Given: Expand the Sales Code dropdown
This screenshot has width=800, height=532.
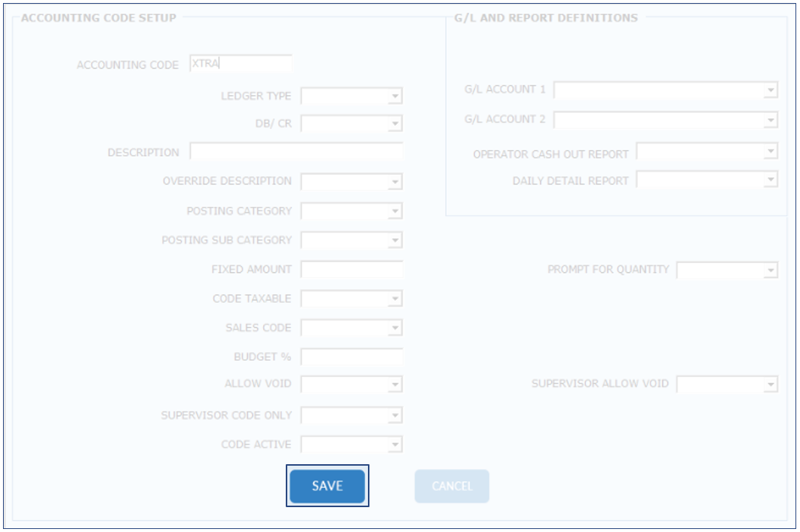Looking at the screenshot, I should 351,329.
